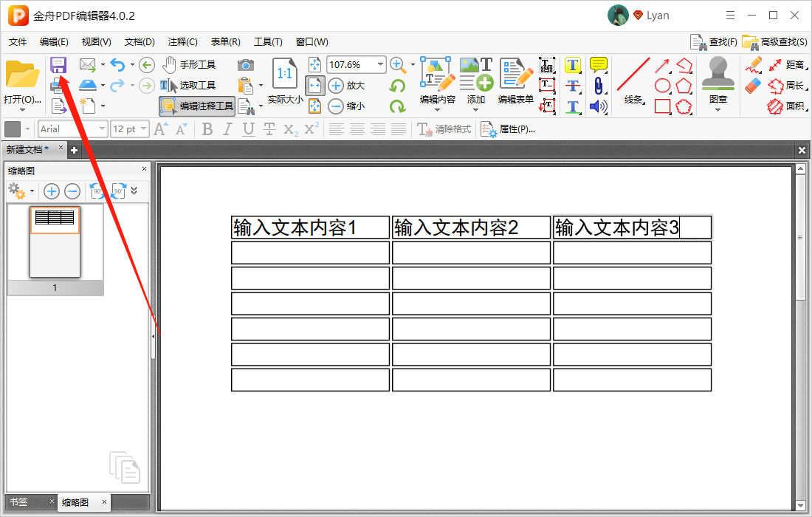Toggle Superscript formatting
Image resolution: width=812 pixels, height=517 pixels.
click(x=312, y=129)
